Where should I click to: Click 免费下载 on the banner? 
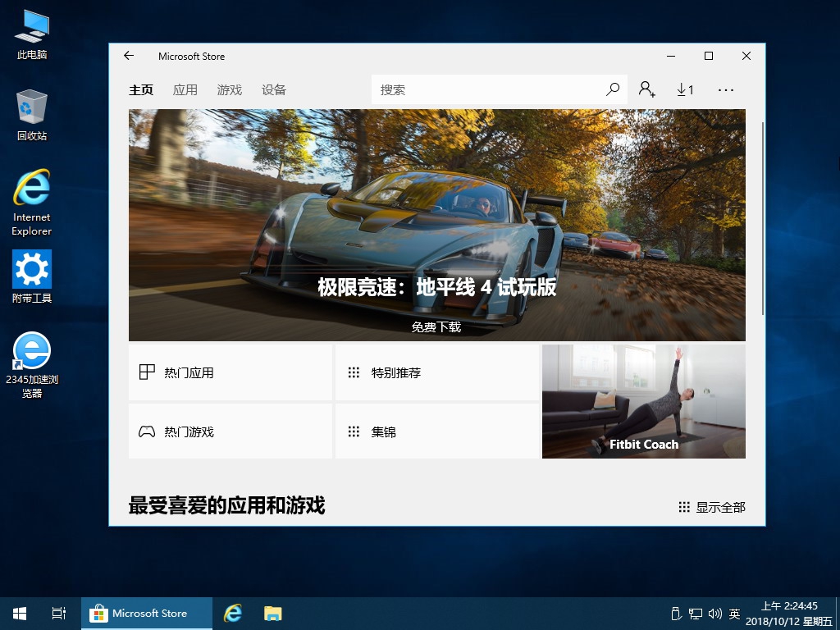point(436,326)
